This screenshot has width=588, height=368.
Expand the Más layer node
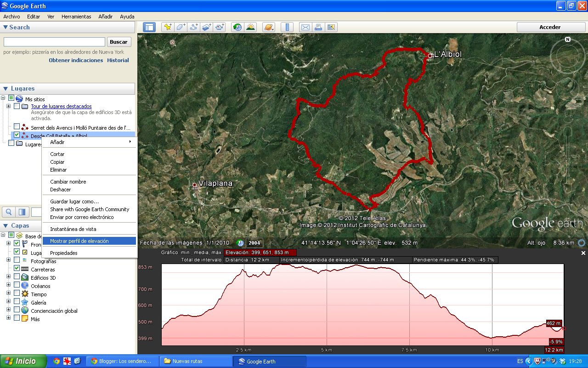click(8, 318)
